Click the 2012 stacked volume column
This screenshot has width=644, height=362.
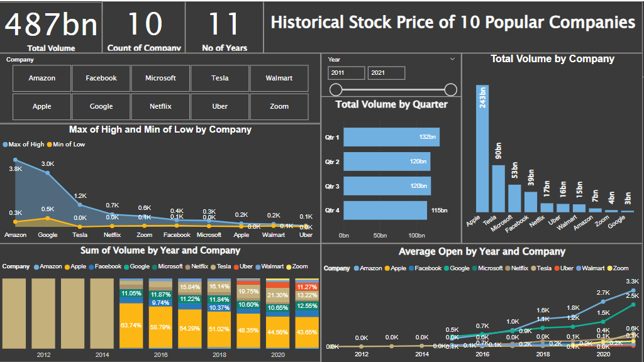[x=43, y=314]
